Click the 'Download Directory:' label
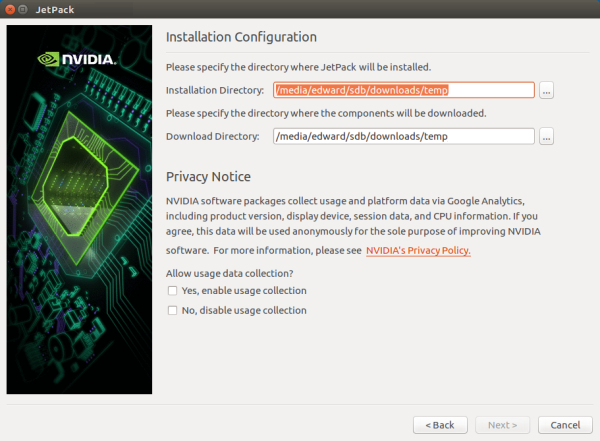This screenshot has height=441, width=600. pos(212,137)
